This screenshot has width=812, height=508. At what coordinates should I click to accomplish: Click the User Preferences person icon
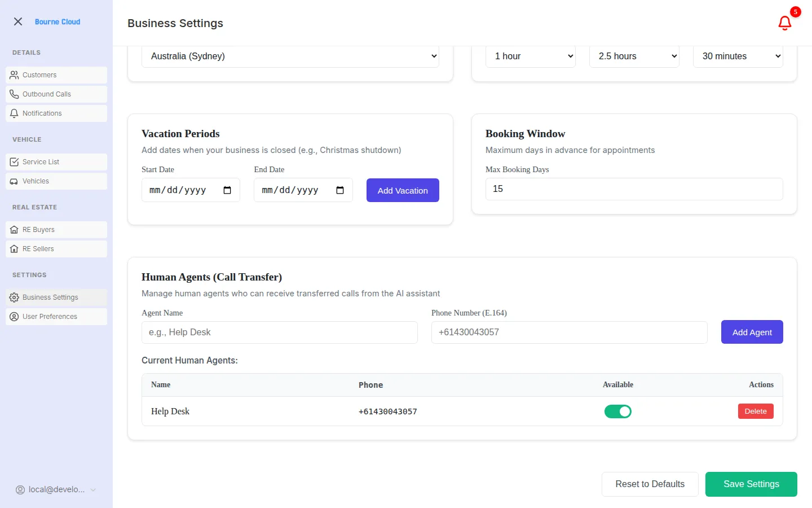coord(14,317)
